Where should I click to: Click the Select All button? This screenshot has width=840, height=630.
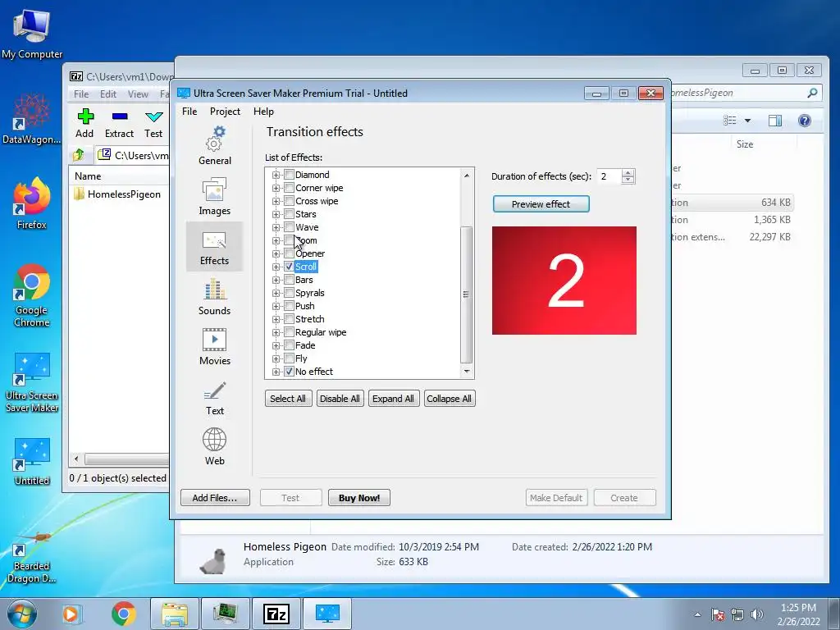pos(288,399)
